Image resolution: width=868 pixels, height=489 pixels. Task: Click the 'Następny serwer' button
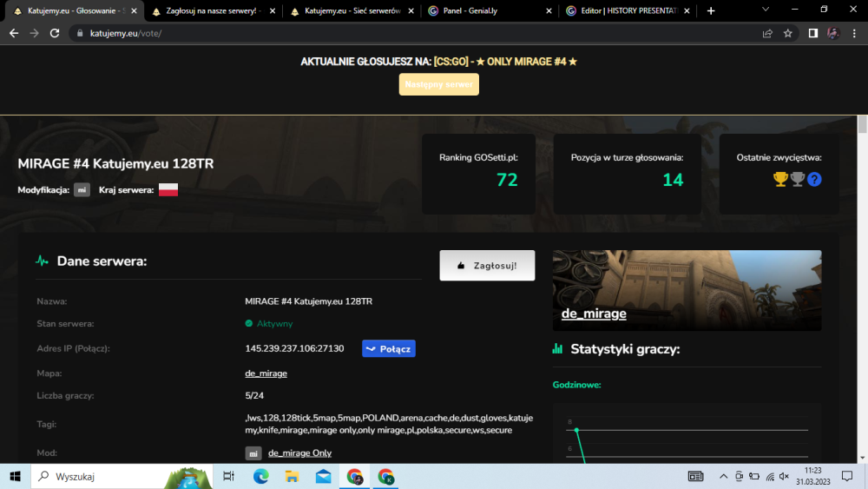click(439, 84)
